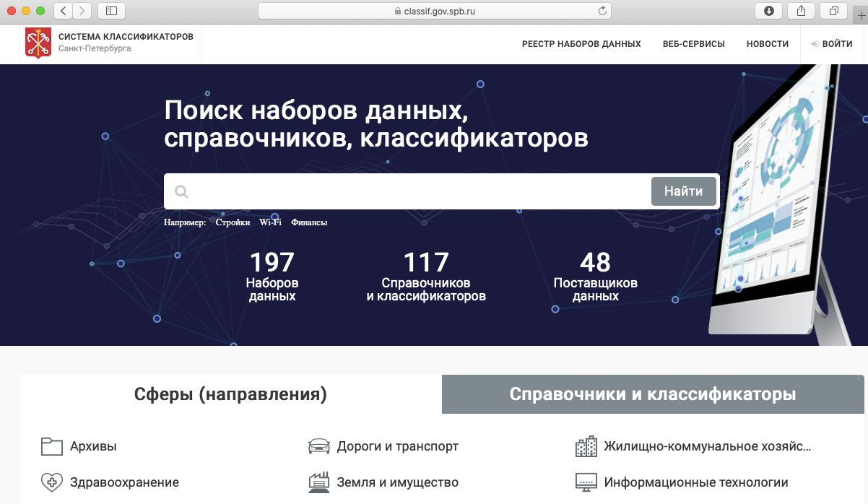Click the classif.gov.spb.ru address bar

tap(435, 11)
